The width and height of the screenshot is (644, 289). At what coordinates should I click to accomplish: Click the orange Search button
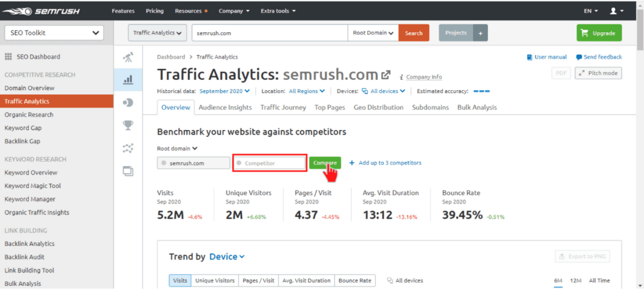[x=414, y=33]
